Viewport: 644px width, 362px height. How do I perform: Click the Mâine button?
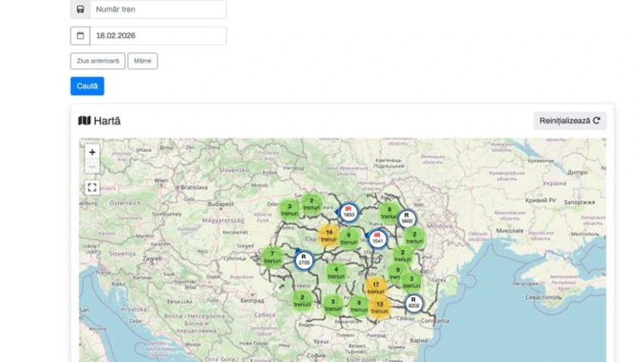pos(143,61)
